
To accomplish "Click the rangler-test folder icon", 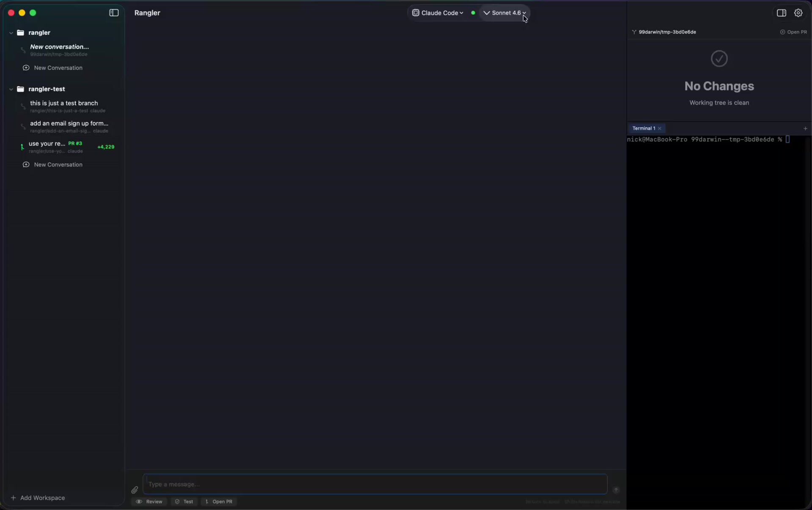I will point(20,89).
